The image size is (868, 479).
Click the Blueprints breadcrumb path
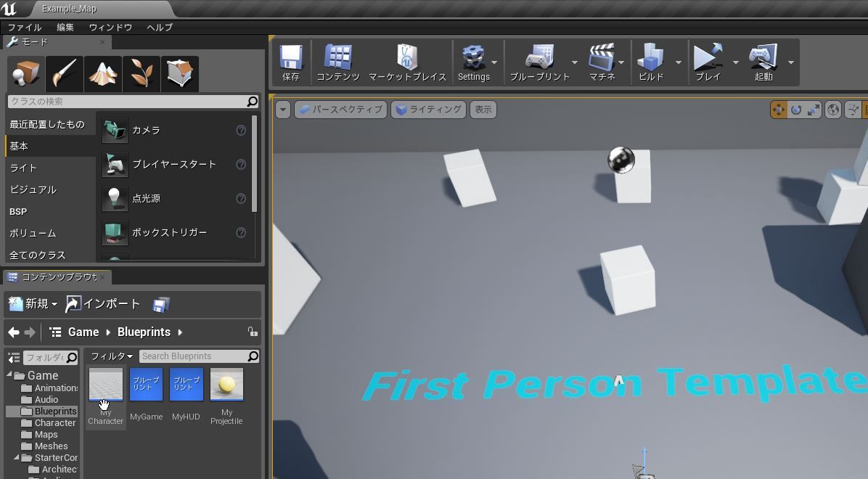click(144, 332)
